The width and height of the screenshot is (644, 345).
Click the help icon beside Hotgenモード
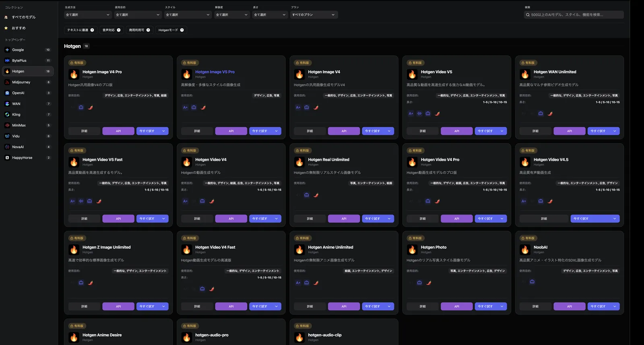(182, 30)
